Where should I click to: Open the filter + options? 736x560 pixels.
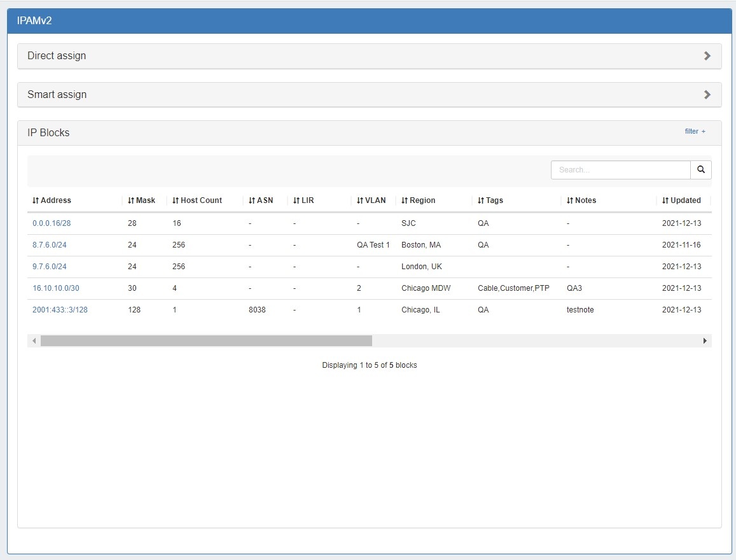695,132
